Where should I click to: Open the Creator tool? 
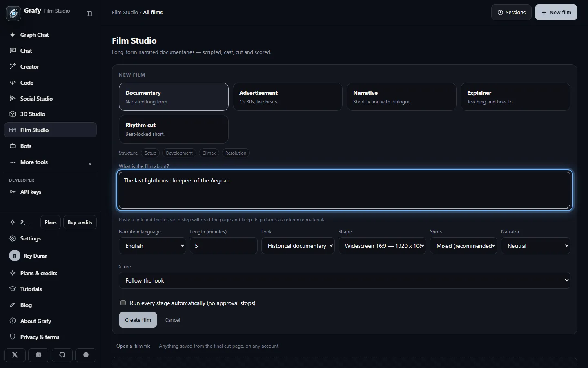click(x=50, y=67)
